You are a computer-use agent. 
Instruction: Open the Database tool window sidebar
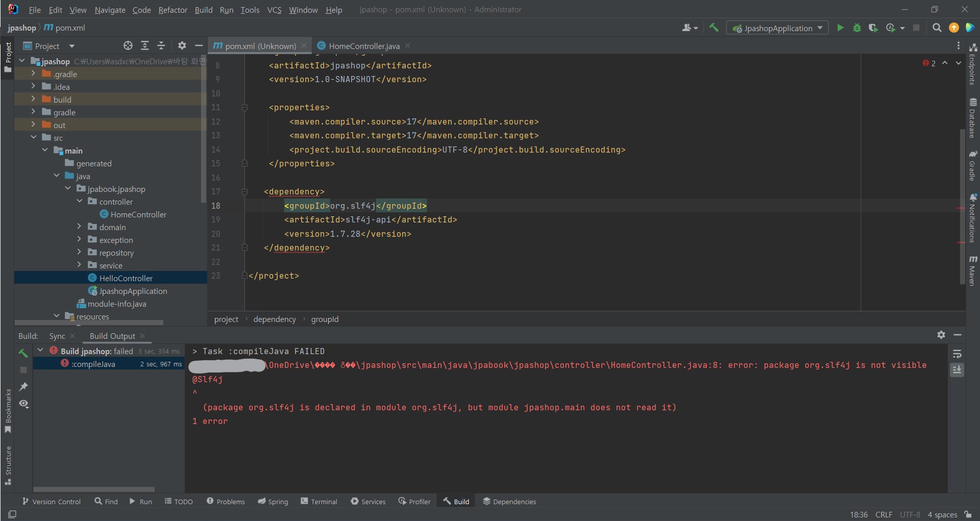point(973,118)
